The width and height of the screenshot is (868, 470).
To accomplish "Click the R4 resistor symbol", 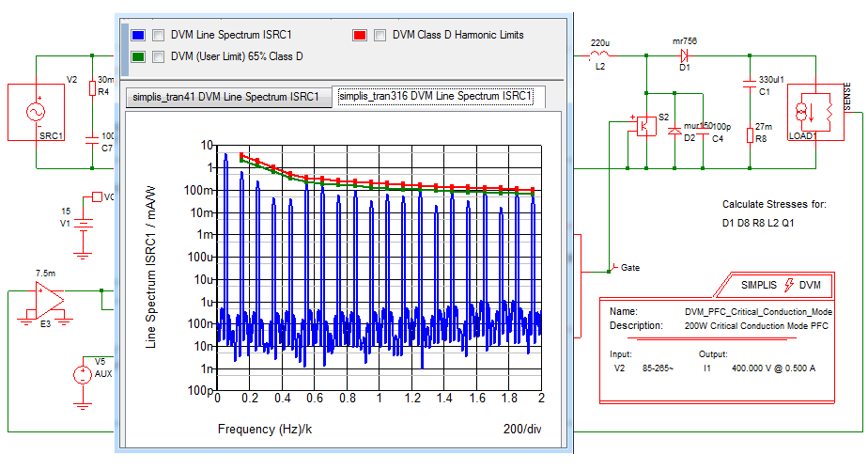I will point(91,90).
